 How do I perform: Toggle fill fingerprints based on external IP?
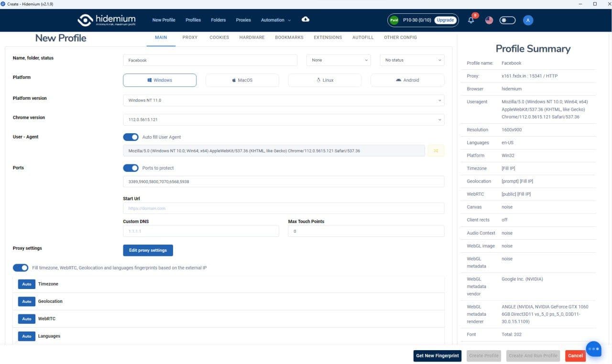[21, 268]
